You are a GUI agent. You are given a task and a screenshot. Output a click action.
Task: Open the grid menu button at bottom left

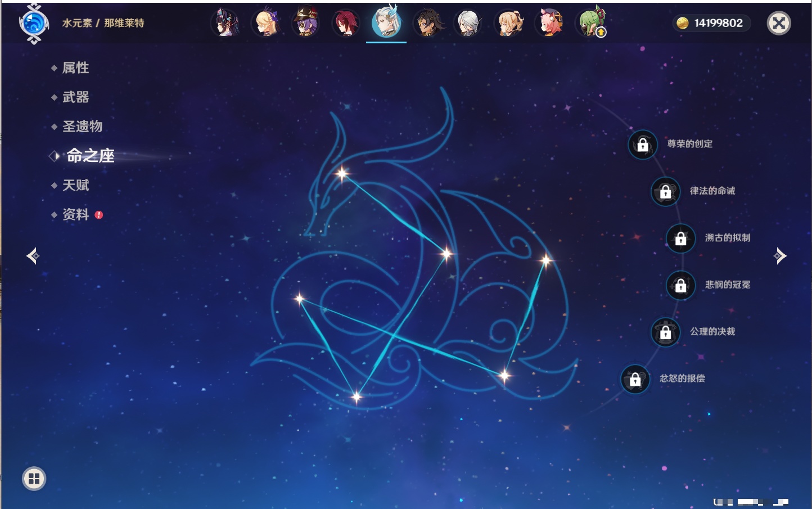pos(34,479)
